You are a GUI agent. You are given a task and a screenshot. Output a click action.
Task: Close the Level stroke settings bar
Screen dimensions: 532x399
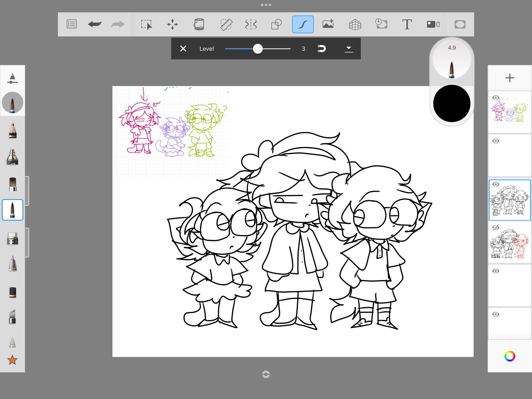click(x=183, y=49)
